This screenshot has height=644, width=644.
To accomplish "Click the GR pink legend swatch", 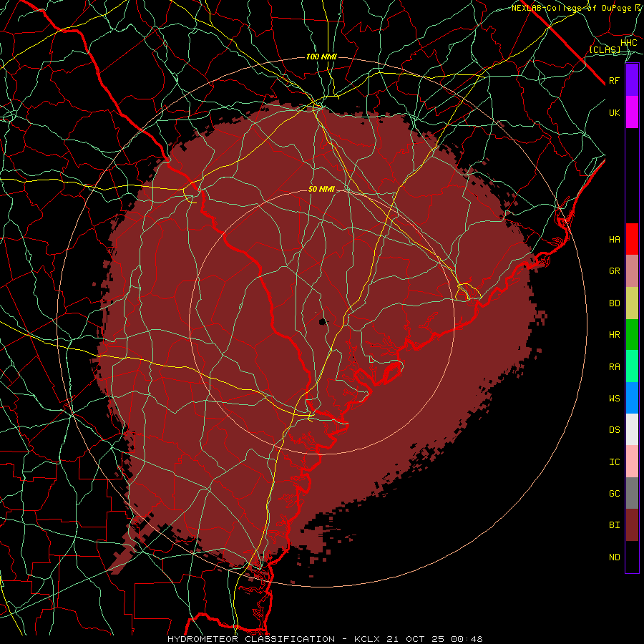I will pyautogui.click(x=632, y=271).
